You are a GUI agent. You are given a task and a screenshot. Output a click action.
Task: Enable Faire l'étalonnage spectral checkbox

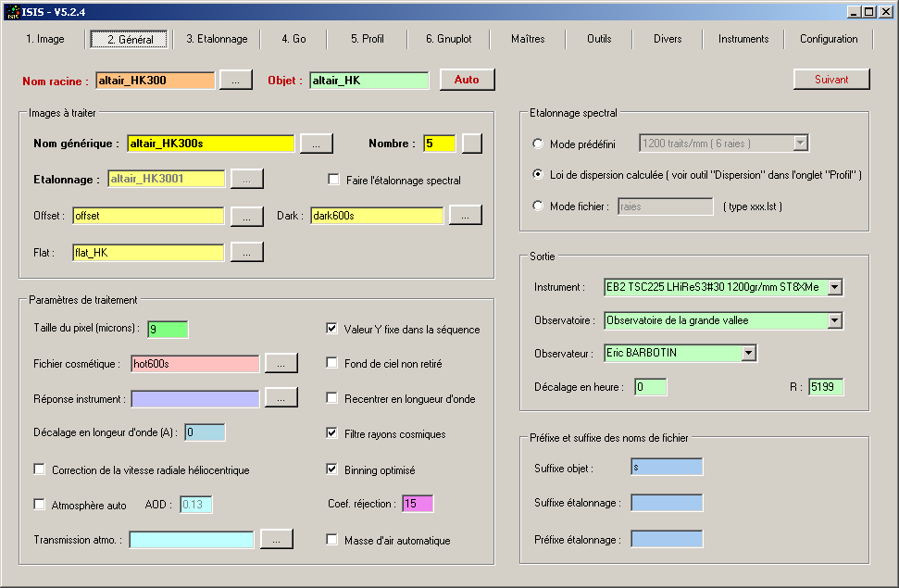click(334, 180)
